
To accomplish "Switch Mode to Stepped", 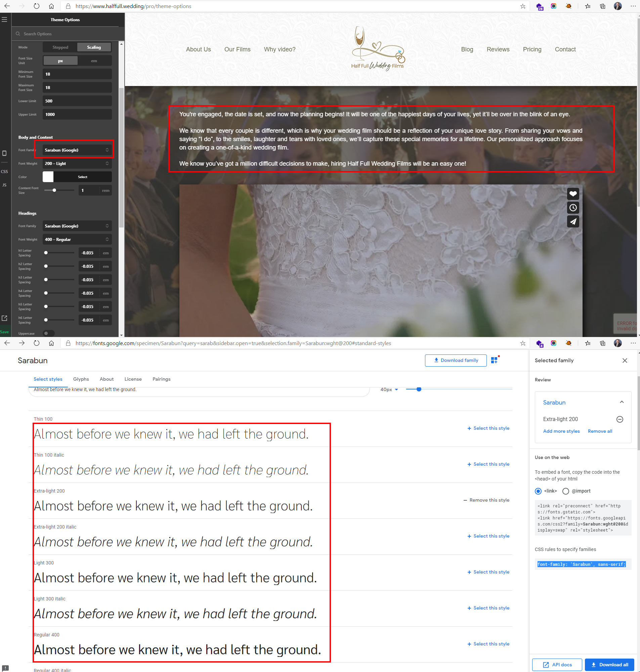I will (60, 47).
